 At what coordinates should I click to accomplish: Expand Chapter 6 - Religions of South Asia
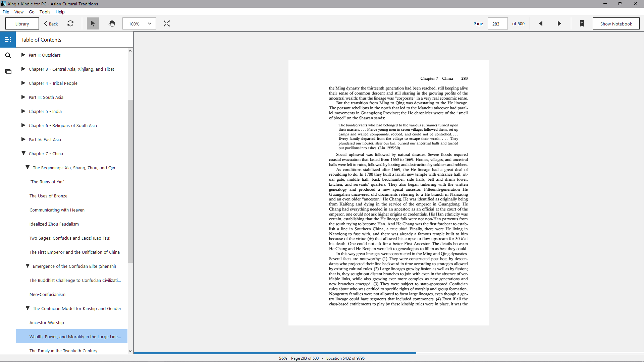click(23, 125)
